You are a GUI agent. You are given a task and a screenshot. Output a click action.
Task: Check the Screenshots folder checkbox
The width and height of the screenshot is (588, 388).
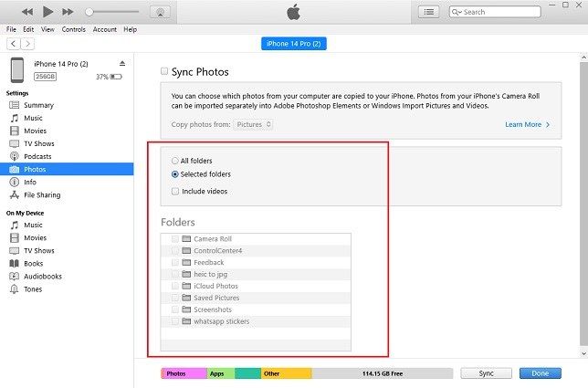pyautogui.click(x=174, y=309)
